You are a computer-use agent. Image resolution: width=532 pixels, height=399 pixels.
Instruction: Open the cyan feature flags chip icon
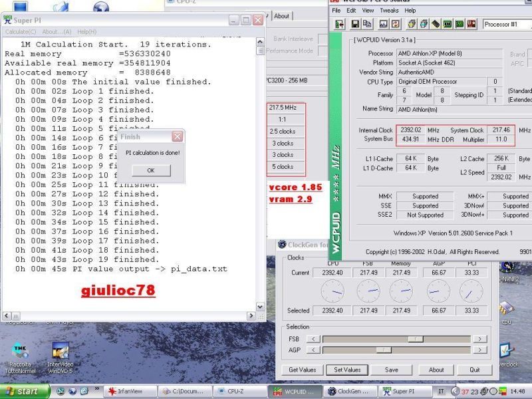click(x=424, y=24)
